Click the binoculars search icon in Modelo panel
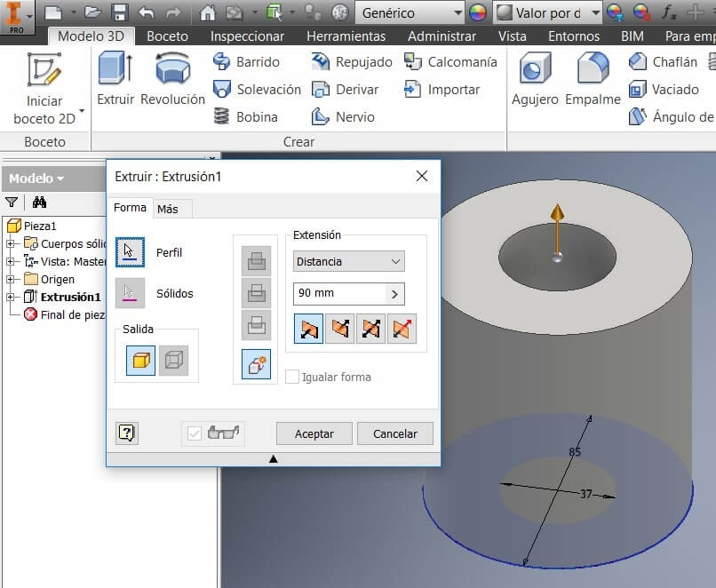Viewport: 716px width, 588px height. (39, 202)
